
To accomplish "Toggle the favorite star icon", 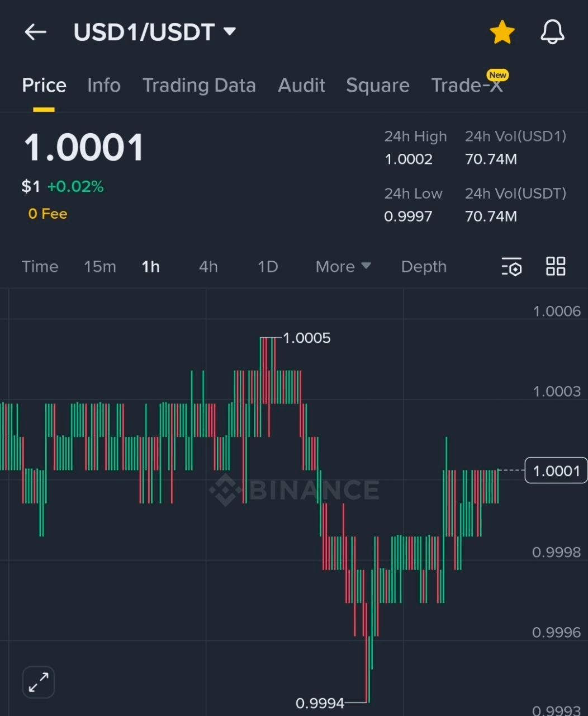I will [501, 32].
